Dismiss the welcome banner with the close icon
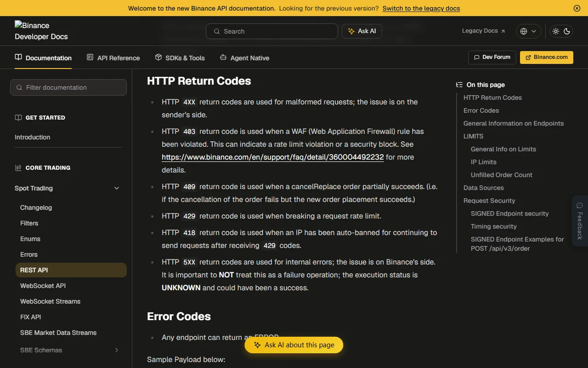Screen dimensions: 588x368 577,8
